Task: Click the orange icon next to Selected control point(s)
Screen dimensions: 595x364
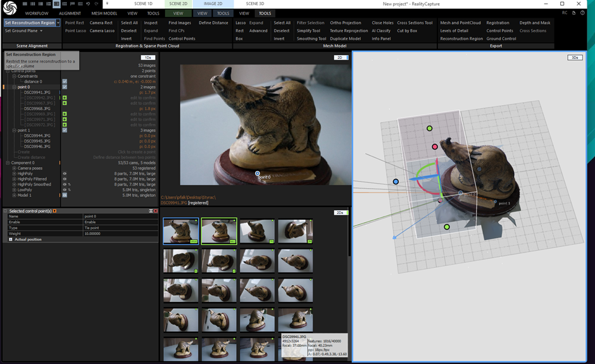Action: 55,211
